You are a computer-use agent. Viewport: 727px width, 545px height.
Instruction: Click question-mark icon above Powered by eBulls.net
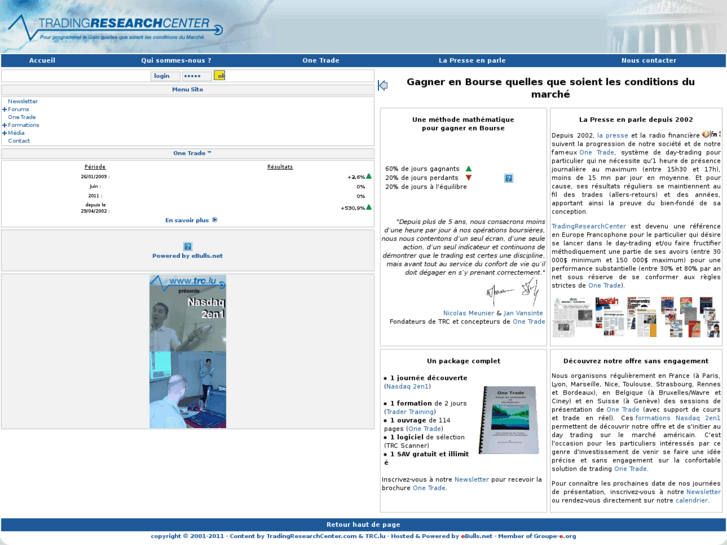tap(188, 246)
